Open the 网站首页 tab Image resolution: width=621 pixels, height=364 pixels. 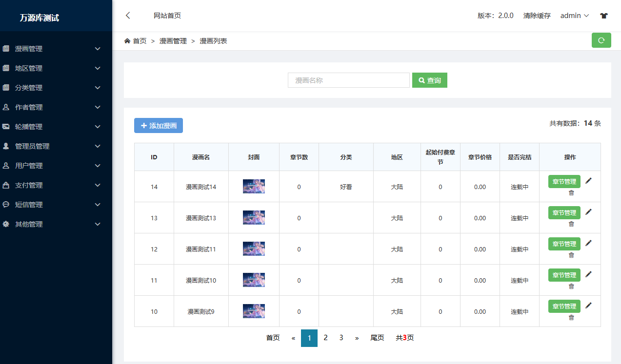[167, 16]
